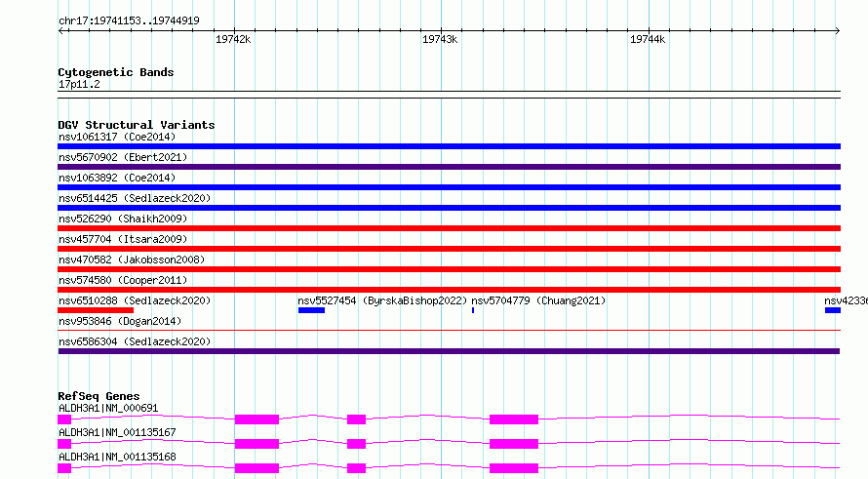Image resolution: width=868 pixels, height=479 pixels.
Task: Click the blue bar under nsv6514425
Action: pyautogui.click(x=449, y=208)
